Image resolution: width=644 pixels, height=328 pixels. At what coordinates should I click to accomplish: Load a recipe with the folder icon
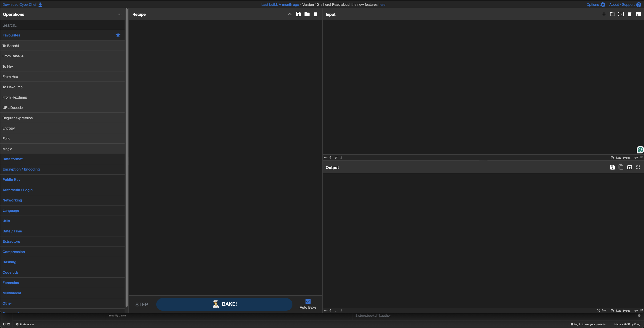(307, 14)
